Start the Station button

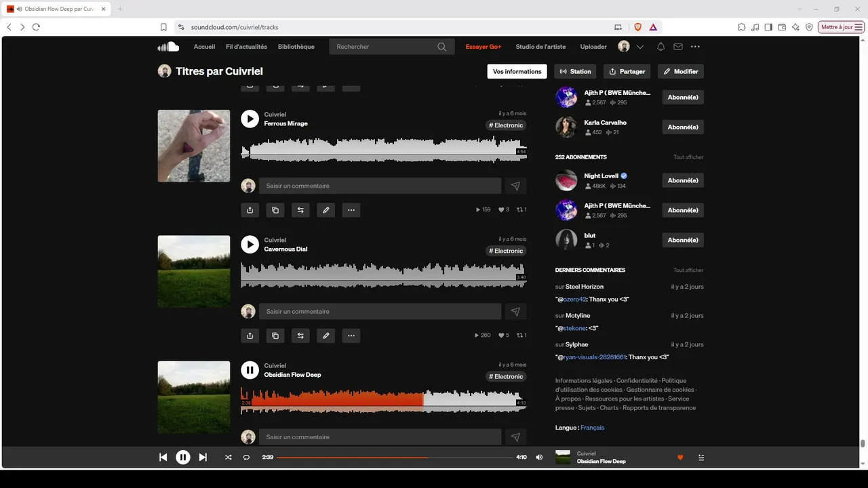576,71
